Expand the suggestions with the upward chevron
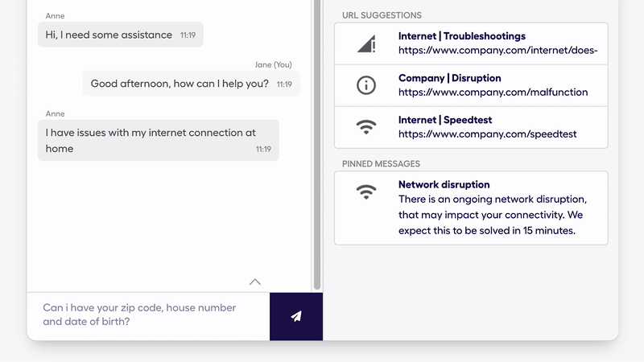The width and height of the screenshot is (644, 362). [255, 282]
